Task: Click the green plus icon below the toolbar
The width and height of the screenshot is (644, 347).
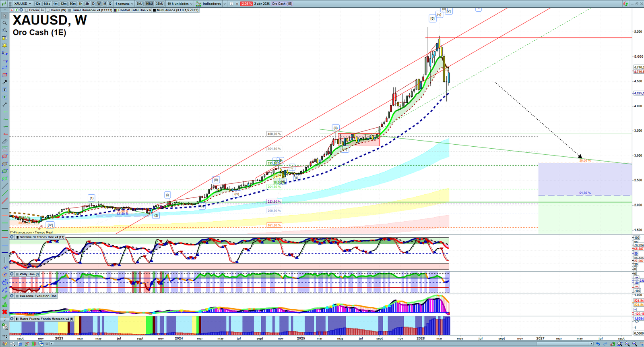Action: click(x=17, y=10)
